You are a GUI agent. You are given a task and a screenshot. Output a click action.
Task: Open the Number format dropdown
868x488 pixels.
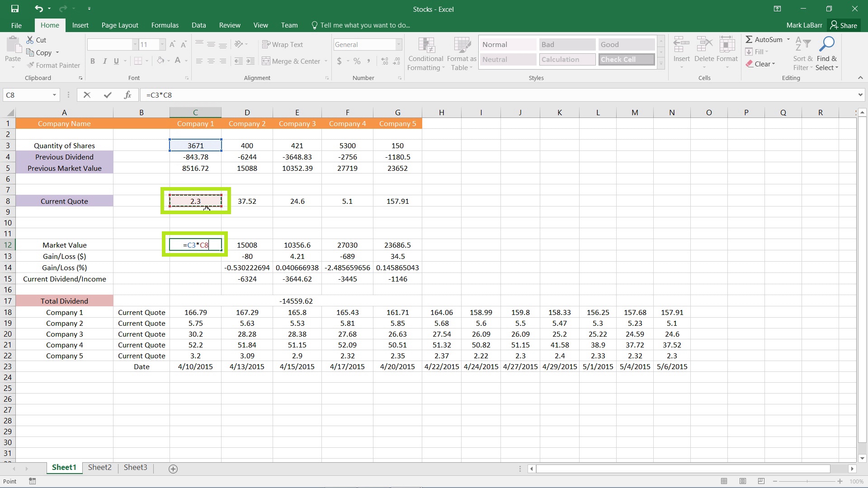[398, 44]
